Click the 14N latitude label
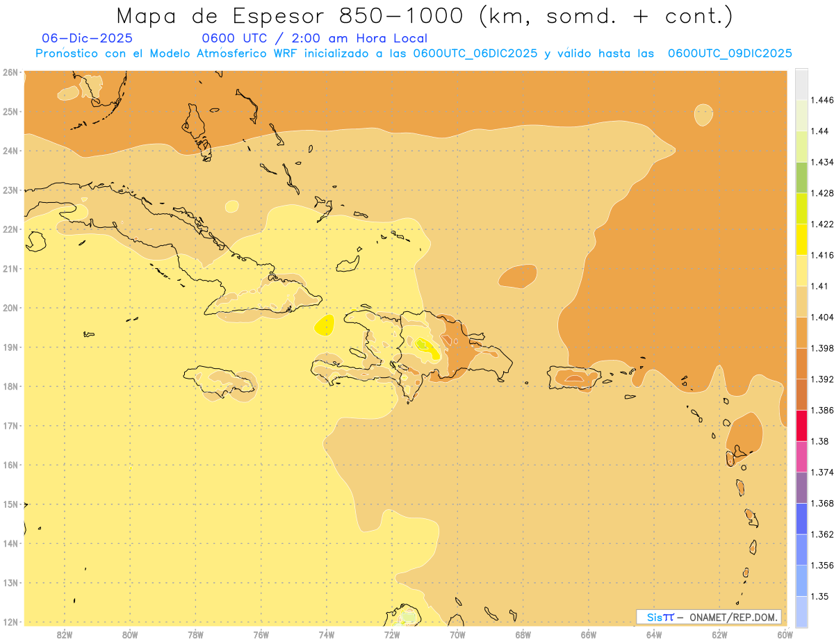The height and width of the screenshot is (644, 834). point(10,543)
